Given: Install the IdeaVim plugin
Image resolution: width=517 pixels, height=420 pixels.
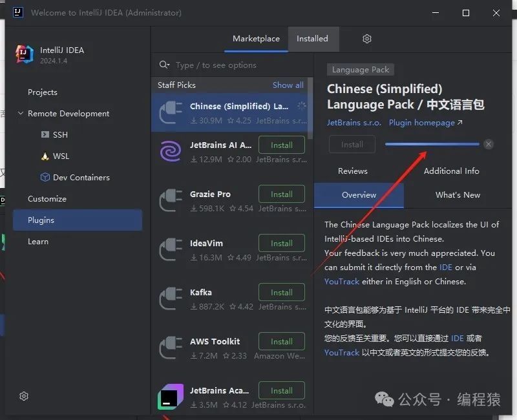Looking at the screenshot, I should [281, 244].
